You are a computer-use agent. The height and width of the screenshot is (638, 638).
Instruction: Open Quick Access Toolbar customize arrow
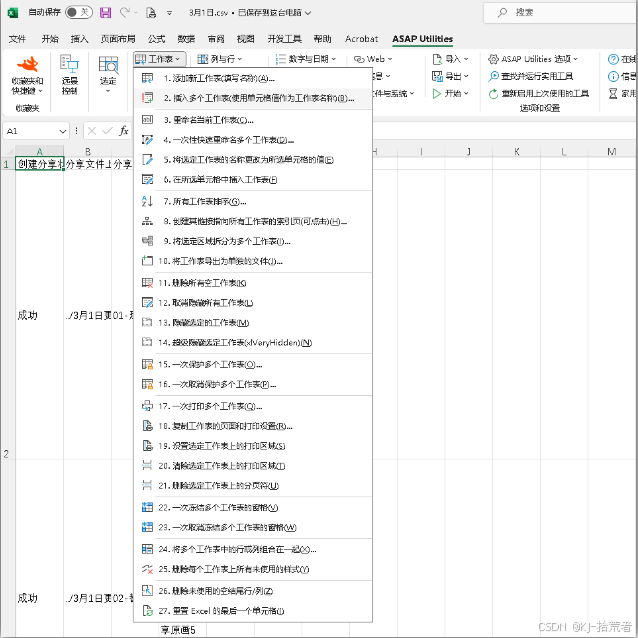[x=169, y=13]
